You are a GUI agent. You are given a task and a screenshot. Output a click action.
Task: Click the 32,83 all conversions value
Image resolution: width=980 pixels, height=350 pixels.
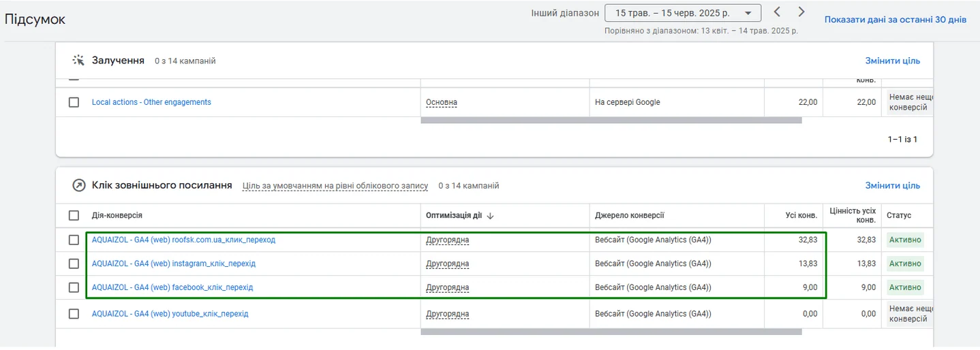pyautogui.click(x=808, y=240)
